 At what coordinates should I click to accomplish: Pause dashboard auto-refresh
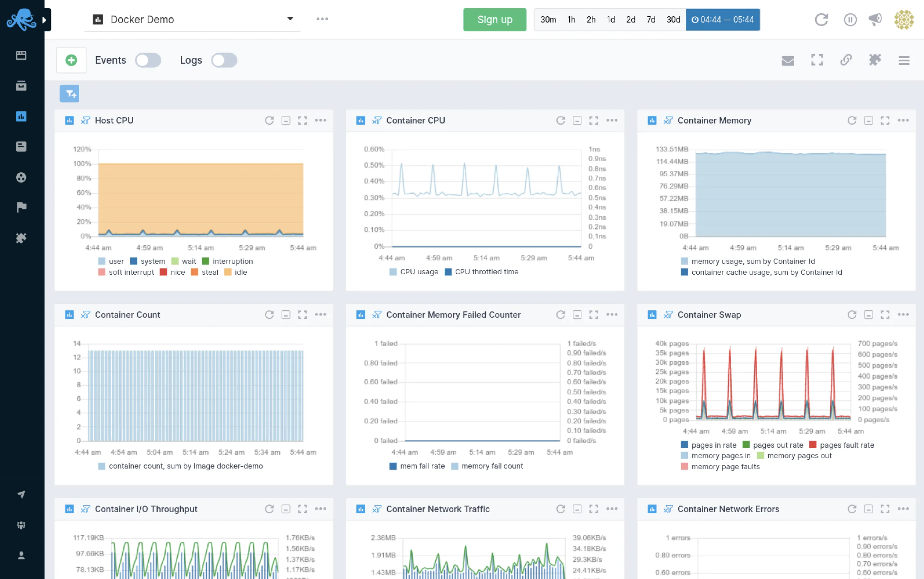pos(850,20)
